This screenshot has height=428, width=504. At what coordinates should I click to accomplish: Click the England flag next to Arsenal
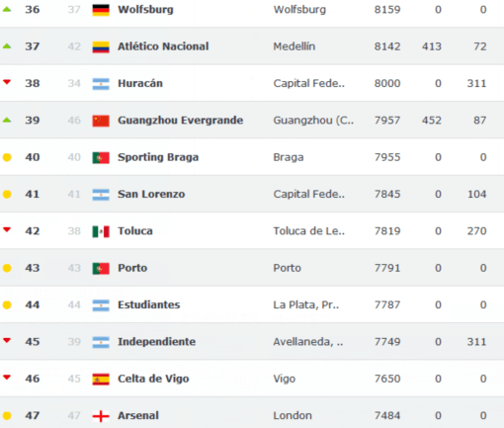point(101,416)
